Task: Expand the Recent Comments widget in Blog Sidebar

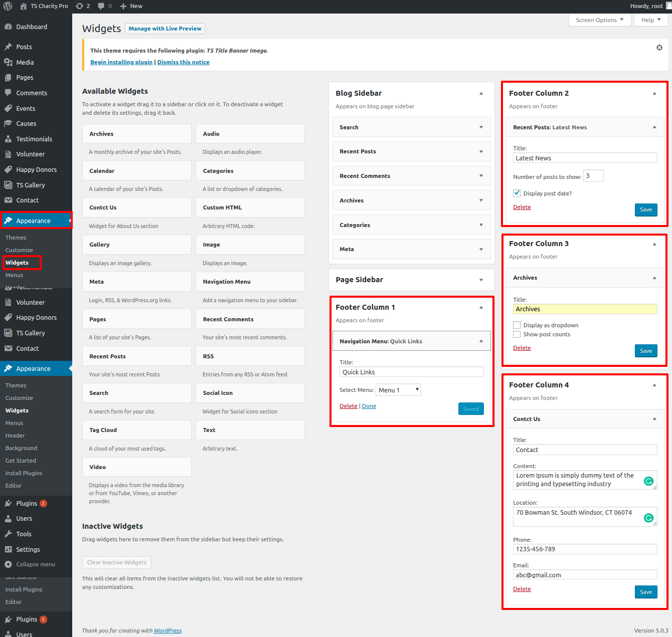Action: click(x=481, y=176)
